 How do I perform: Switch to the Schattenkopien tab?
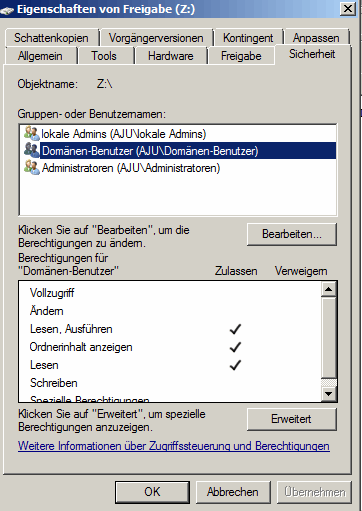pyautogui.click(x=51, y=38)
